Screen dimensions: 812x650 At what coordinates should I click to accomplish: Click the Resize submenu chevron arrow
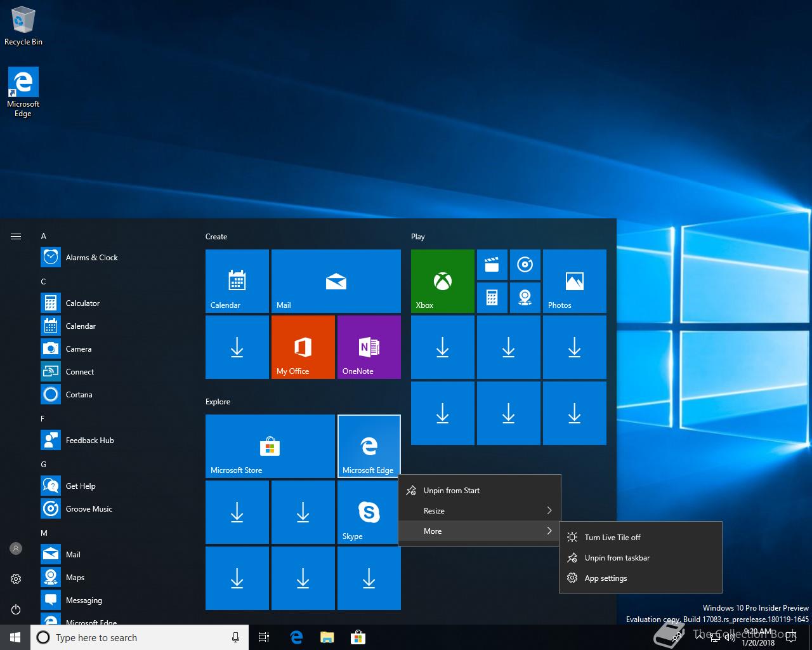(x=549, y=511)
